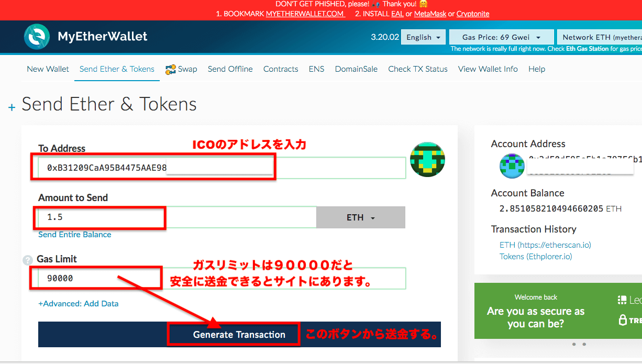
Task: Click the Cryptonite install link
Action: [x=473, y=14]
